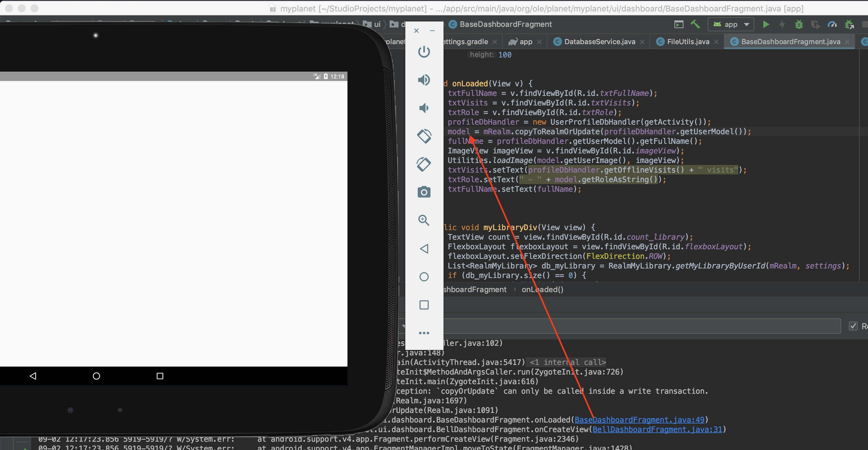Screen dimensions: 868x450
Task: Attach debugger to Android process
Action: coord(850,24)
